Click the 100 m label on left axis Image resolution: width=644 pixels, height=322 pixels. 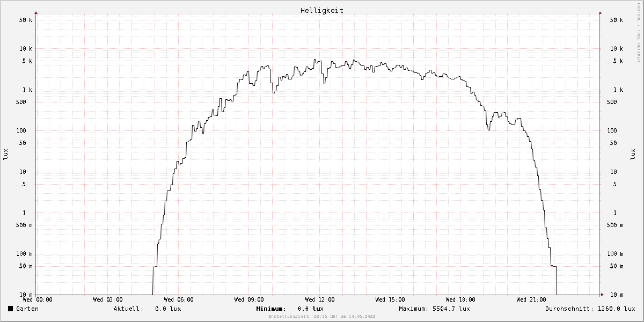pos(24,254)
